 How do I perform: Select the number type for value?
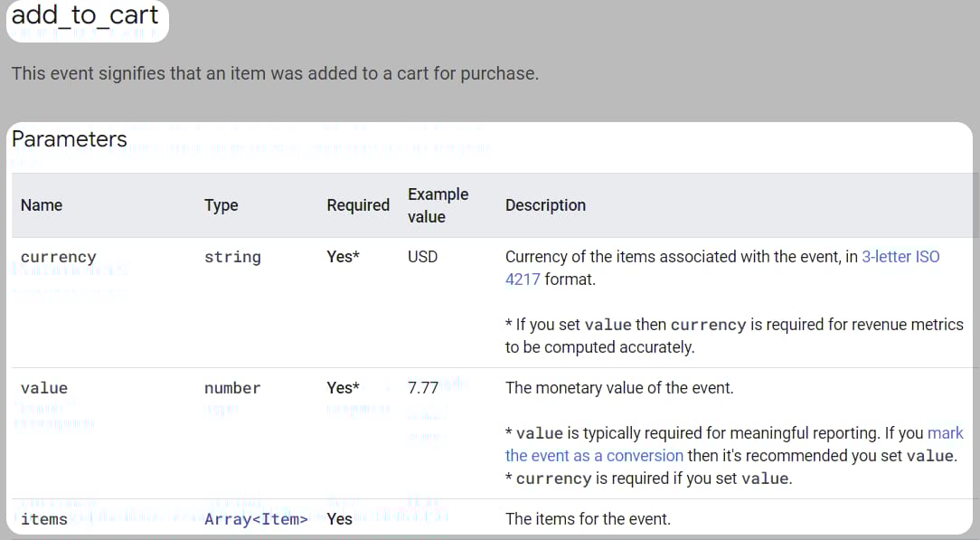coord(232,387)
